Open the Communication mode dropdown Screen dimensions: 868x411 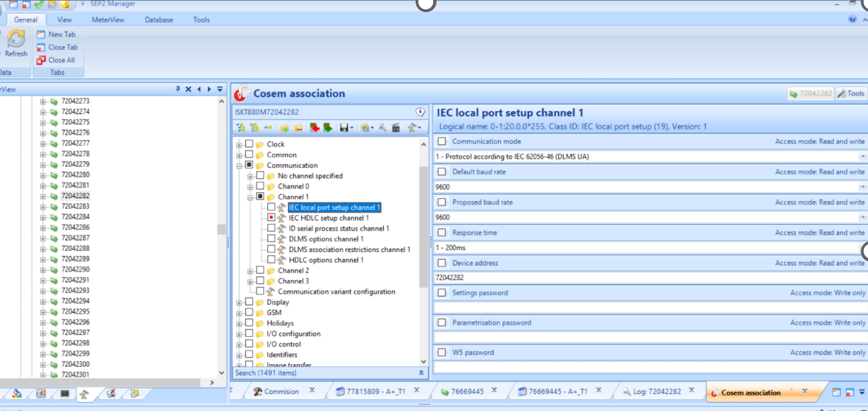click(862, 157)
